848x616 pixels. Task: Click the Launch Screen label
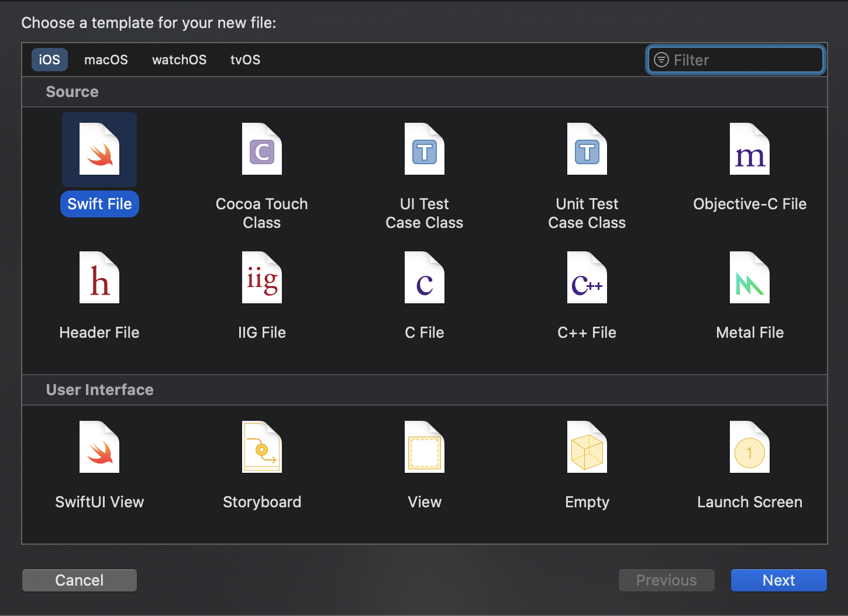click(750, 502)
